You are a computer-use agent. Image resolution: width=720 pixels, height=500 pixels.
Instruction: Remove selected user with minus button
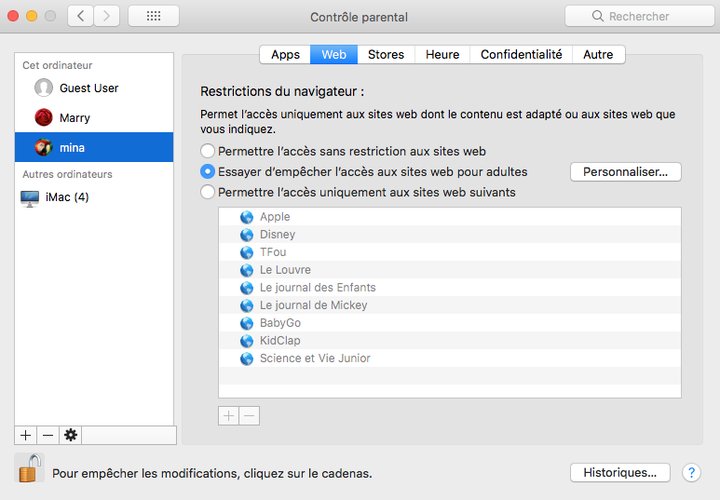[x=48, y=435]
